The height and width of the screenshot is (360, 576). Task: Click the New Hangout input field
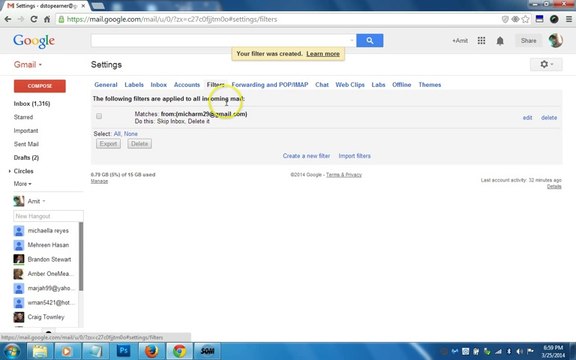[x=48, y=216]
